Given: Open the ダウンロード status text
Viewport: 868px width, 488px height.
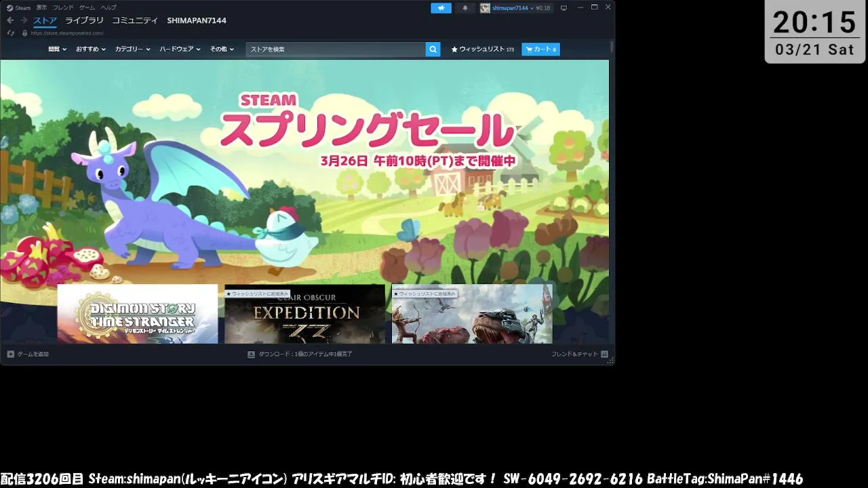Looking at the screenshot, I should (305, 354).
